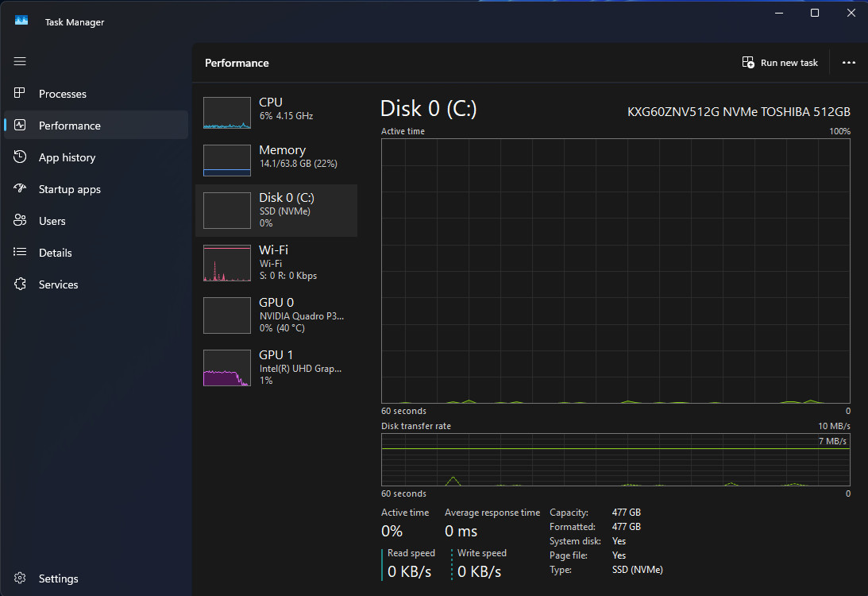The image size is (868, 596).
Task: Click the 6% 4.15 GHz CPU stat
Action: point(286,116)
